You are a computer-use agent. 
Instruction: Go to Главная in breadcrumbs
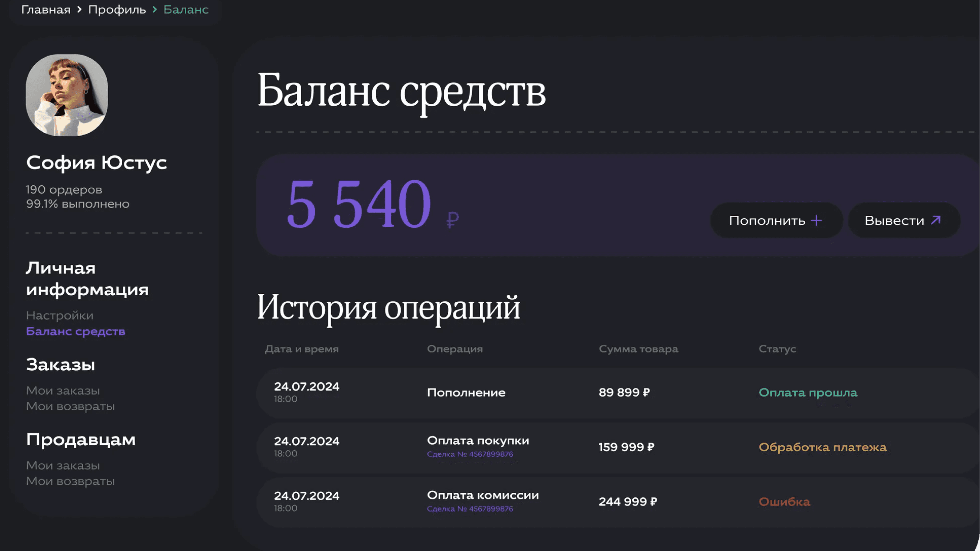46,9
